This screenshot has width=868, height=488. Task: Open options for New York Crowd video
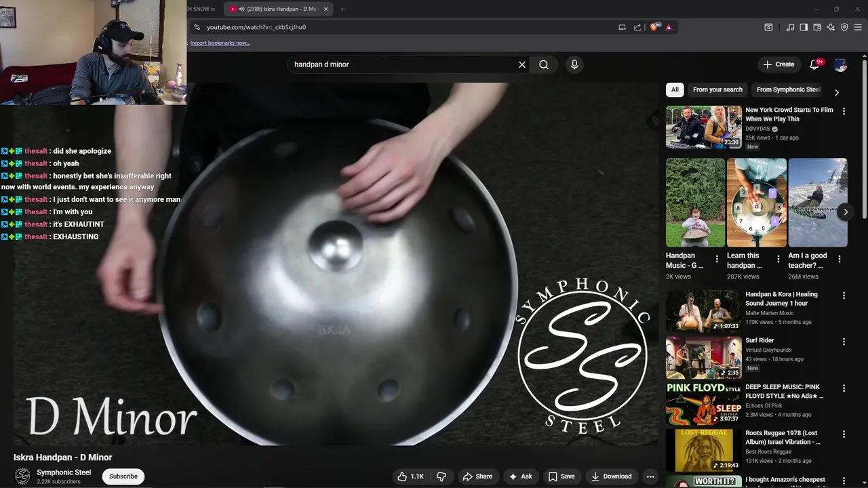[844, 111]
